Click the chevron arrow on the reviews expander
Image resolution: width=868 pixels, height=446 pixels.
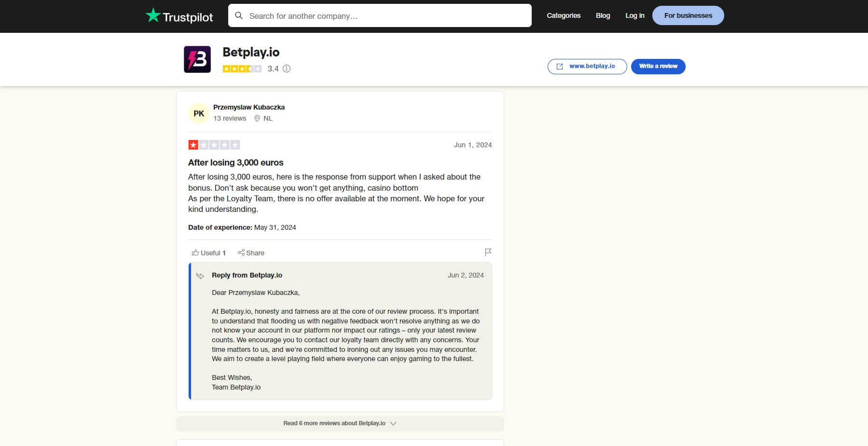coord(393,423)
